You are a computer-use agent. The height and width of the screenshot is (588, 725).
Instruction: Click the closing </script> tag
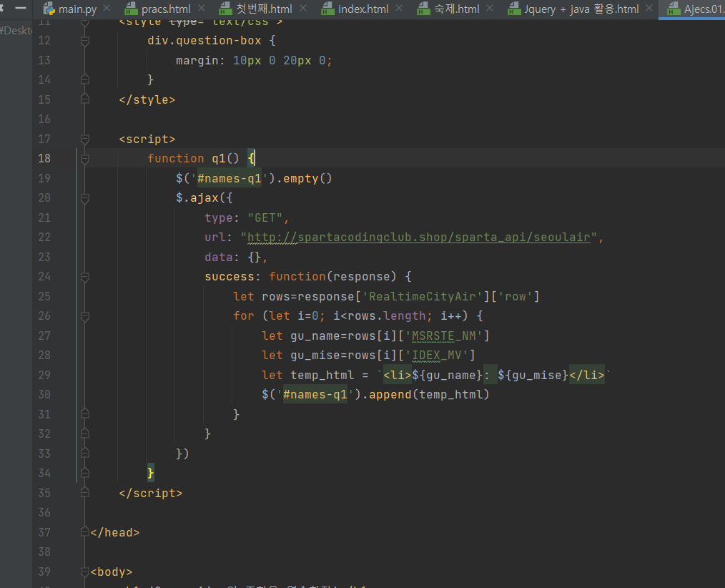point(150,493)
